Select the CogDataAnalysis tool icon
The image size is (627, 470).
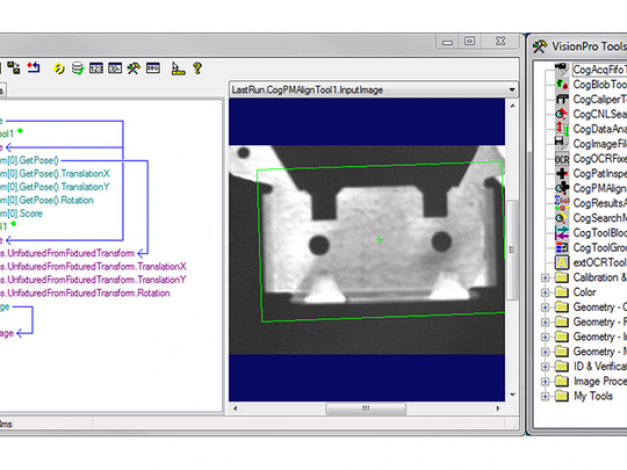(x=562, y=129)
